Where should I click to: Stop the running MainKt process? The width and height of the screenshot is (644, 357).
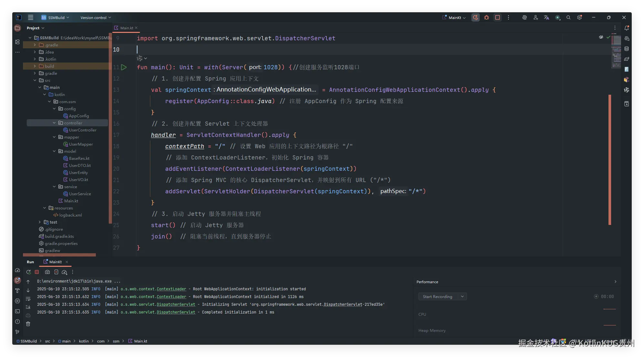point(37,272)
